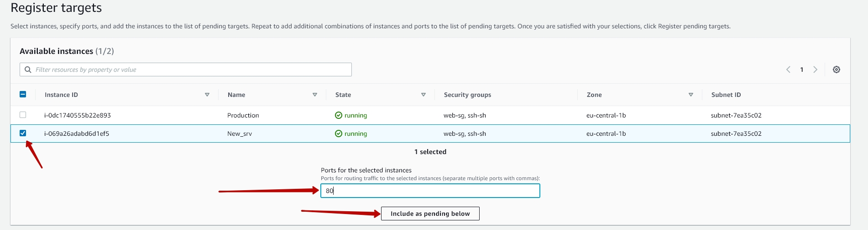The width and height of the screenshot is (868, 230).
Task: Click the Security groups column header
Action: 467,95
